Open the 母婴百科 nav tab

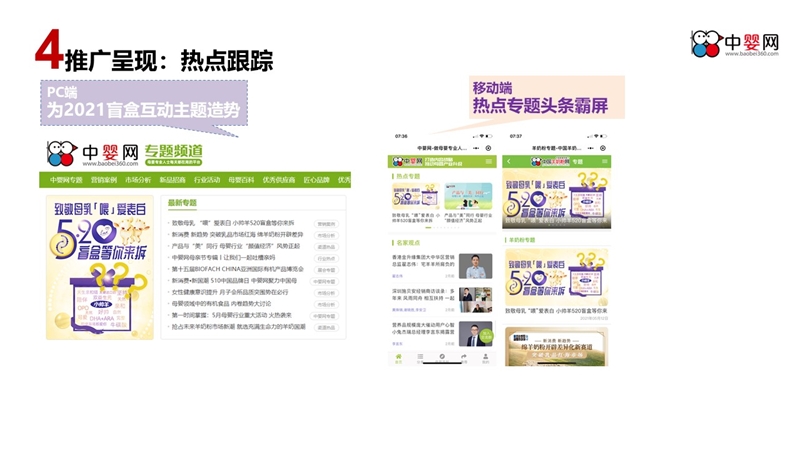(x=242, y=180)
